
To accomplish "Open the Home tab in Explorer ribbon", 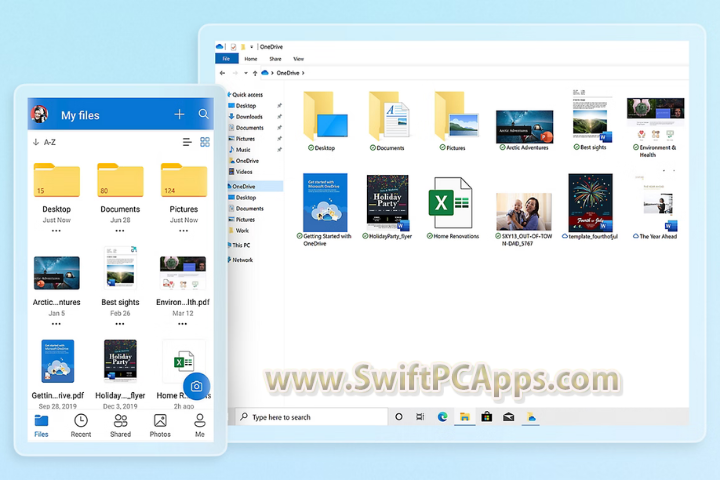I will (251, 59).
